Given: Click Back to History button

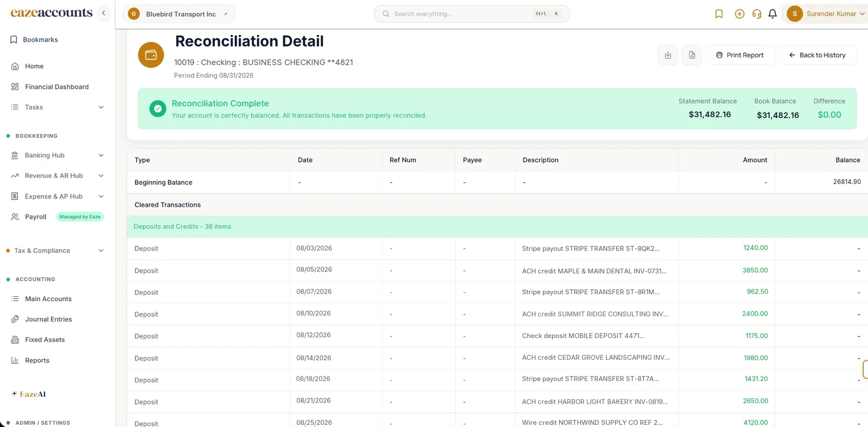Looking at the screenshot, I should coord(818,55).
